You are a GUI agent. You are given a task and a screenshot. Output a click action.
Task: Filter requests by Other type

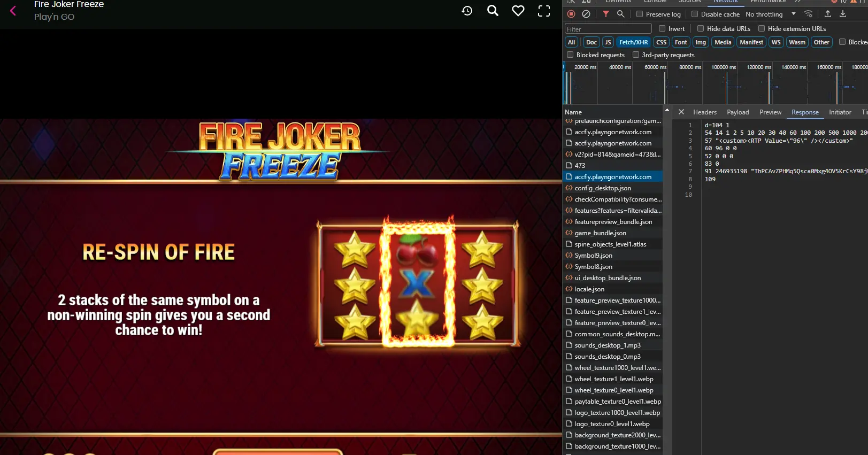pyautogui.click(x=821, y=42)
